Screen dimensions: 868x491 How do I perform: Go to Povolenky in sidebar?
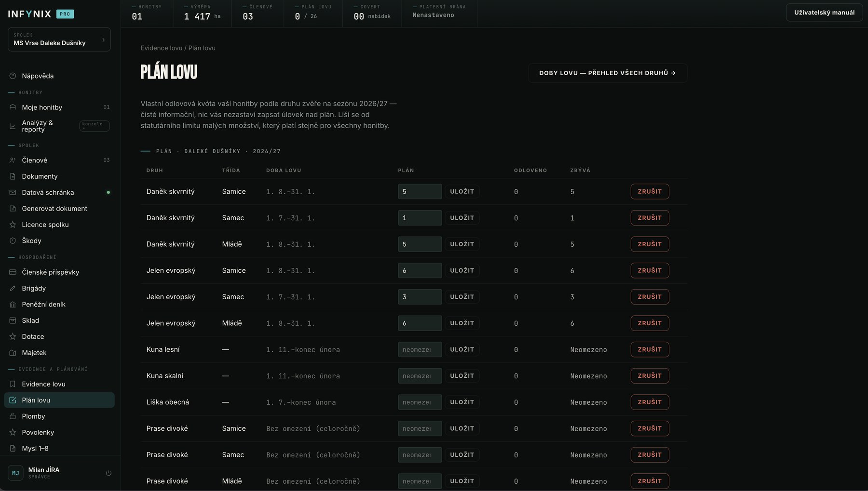[59, 432]
